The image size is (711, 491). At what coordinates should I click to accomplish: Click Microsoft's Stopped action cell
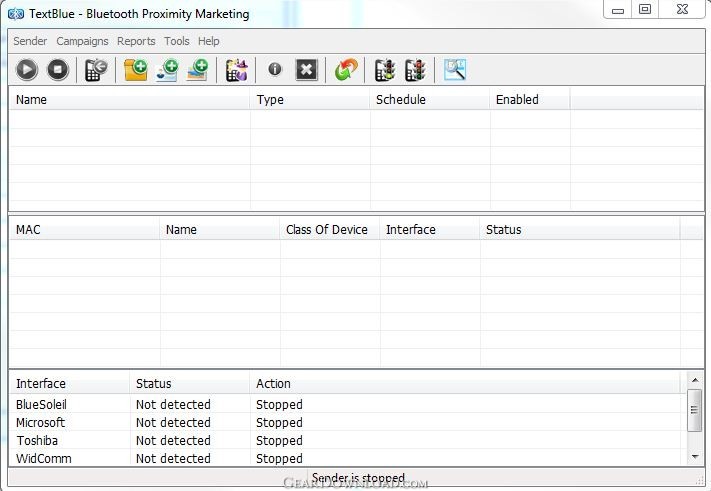coord(279,423)
